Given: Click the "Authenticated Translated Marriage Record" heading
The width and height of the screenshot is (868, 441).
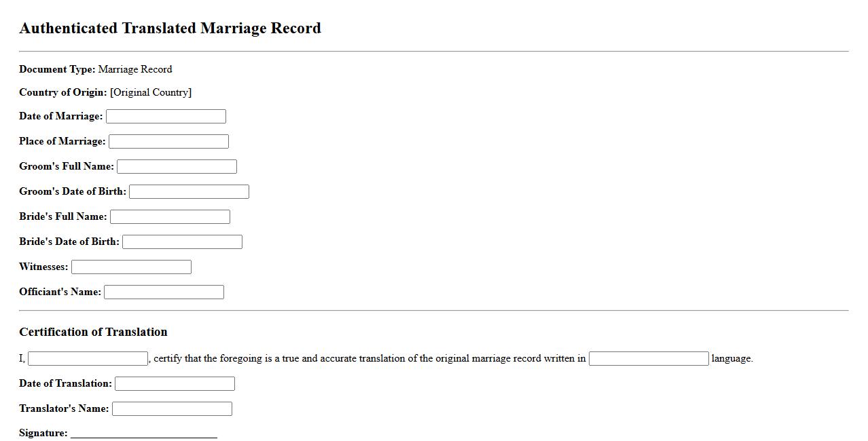Looking at the screenshot, I should [x=170, y=28].
